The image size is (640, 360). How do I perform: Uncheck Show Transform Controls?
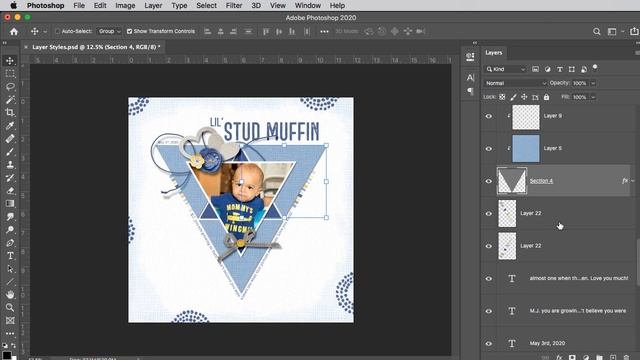(x=129, y=31)
